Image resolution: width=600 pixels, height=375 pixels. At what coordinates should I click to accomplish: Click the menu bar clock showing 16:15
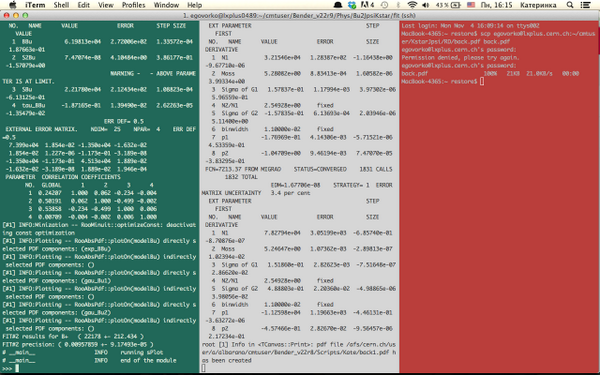coord(496,5)
